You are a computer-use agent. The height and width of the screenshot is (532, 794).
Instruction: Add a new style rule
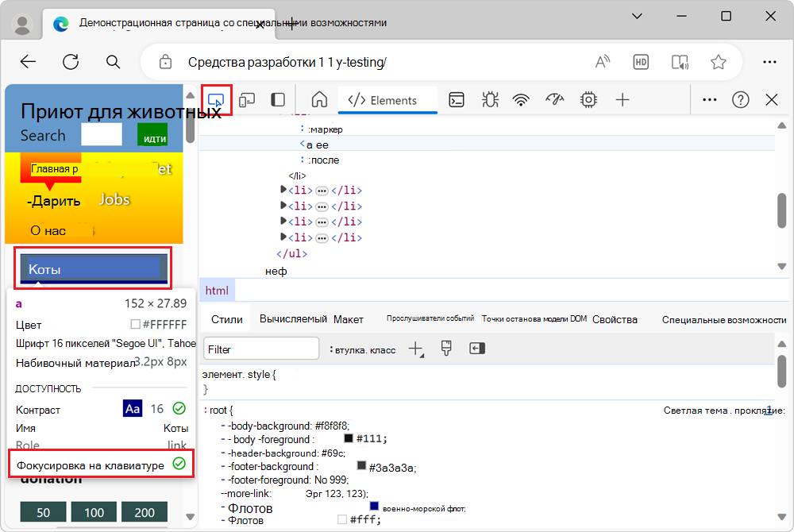tap(416, 349)
